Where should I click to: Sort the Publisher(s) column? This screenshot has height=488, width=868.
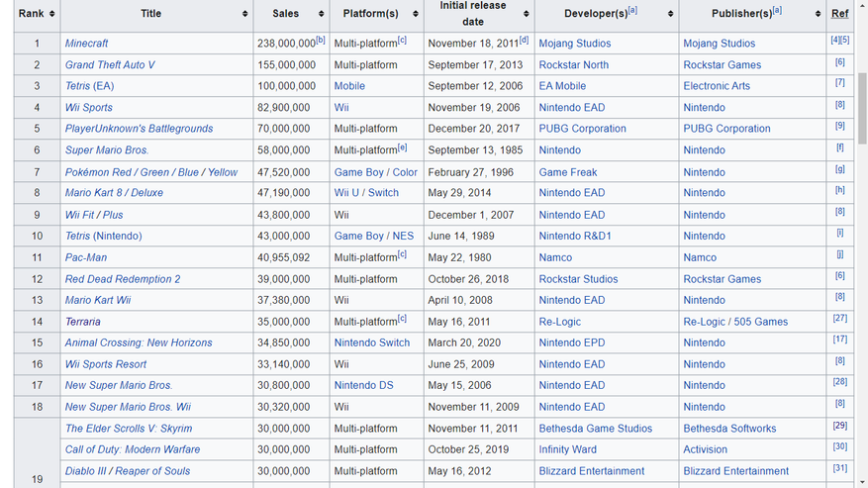click(819, 14)
